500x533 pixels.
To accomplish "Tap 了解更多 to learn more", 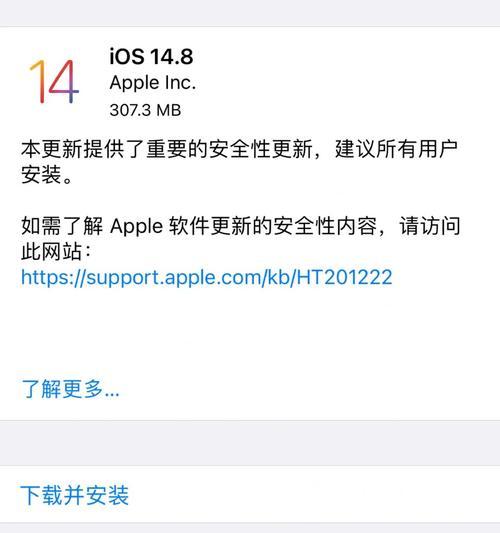I will (x=70, y=389).
